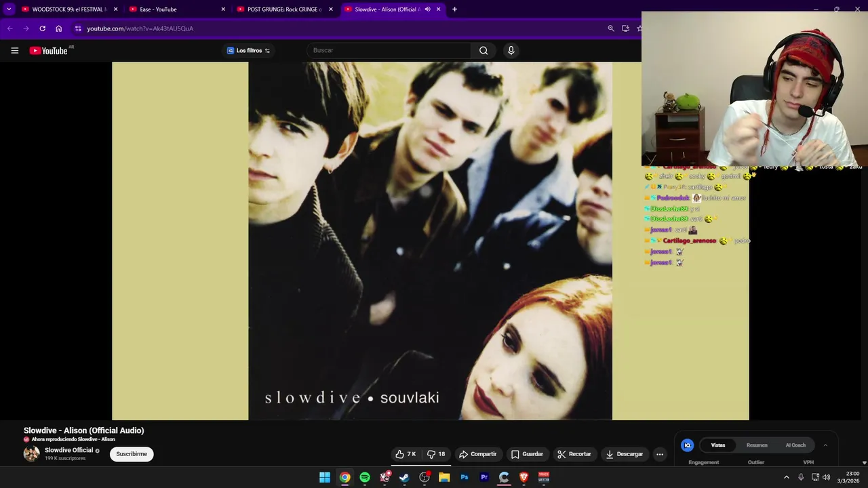Screen dimensions: 868x488
Task: Open Steam from the taskbar
Action: pos(404,477)
